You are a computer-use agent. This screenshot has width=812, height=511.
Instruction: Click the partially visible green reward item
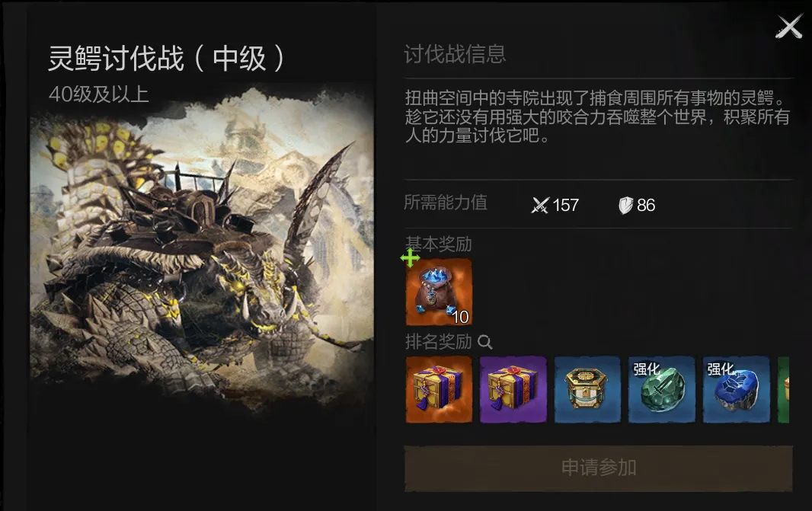pos(784,389)
